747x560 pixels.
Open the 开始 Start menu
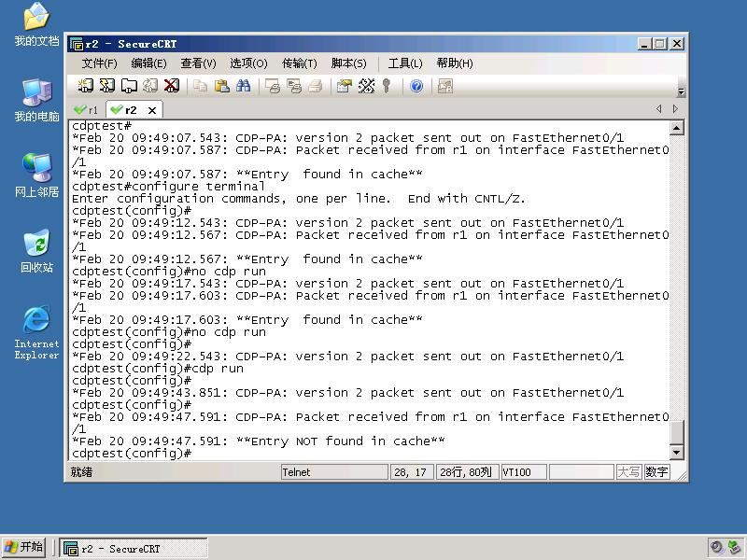tap(24, 548)
